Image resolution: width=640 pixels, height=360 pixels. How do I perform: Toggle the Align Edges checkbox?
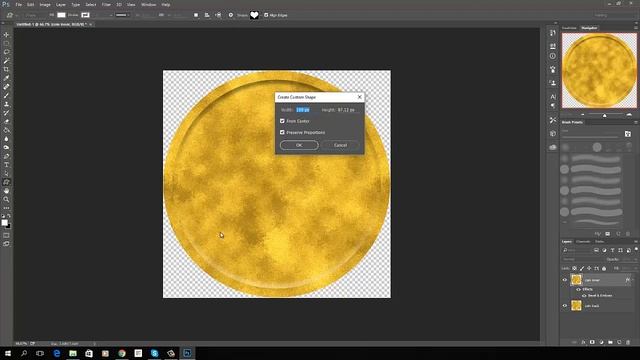[266, 15]
